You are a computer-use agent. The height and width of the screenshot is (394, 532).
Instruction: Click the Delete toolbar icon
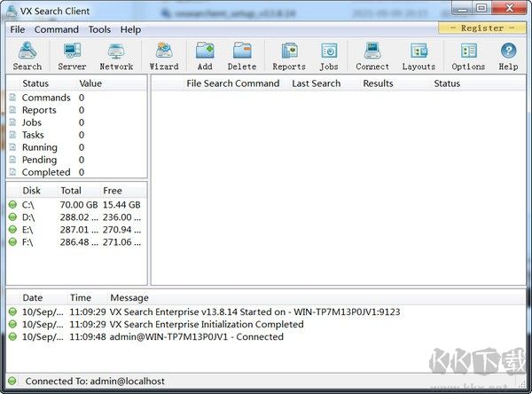coord(242,56)
